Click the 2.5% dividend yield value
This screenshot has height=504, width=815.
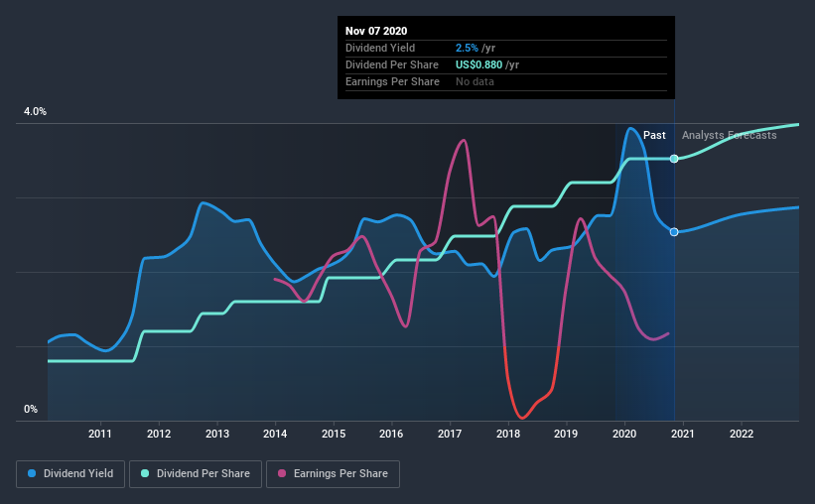(x=467, y=48)
